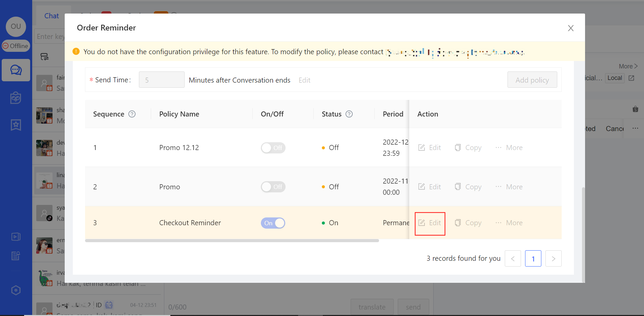
Task: Open the chat messages sidebar icon
Action: click(16, 70)
